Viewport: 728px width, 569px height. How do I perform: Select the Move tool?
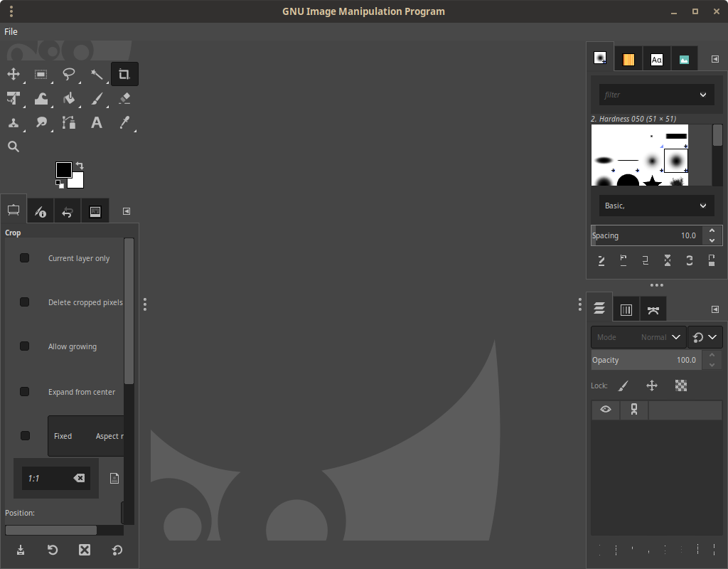(14, 74)
